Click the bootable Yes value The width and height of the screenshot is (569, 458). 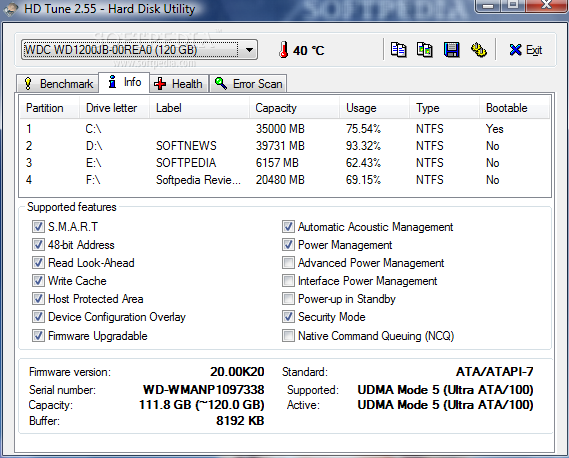click(495, 129)
